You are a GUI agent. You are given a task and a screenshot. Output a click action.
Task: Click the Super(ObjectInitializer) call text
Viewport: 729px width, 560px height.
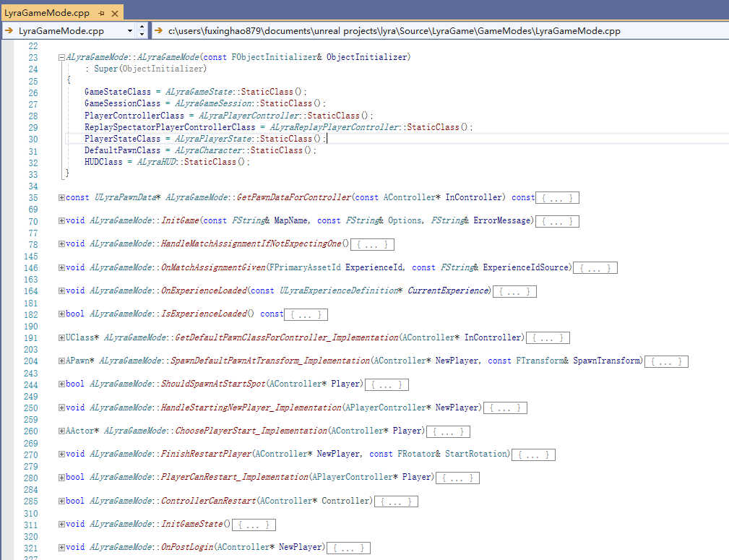[150, 69]
